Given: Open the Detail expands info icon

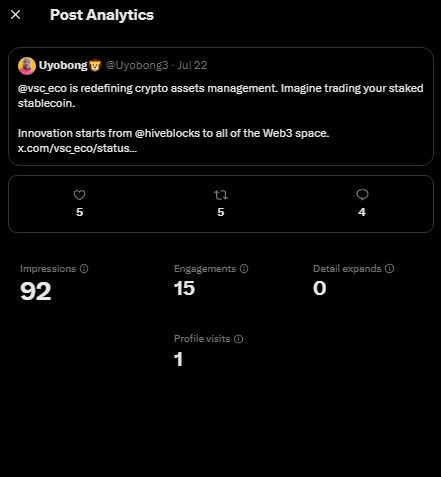Looking at the screenshot, I should pos(389,269).
